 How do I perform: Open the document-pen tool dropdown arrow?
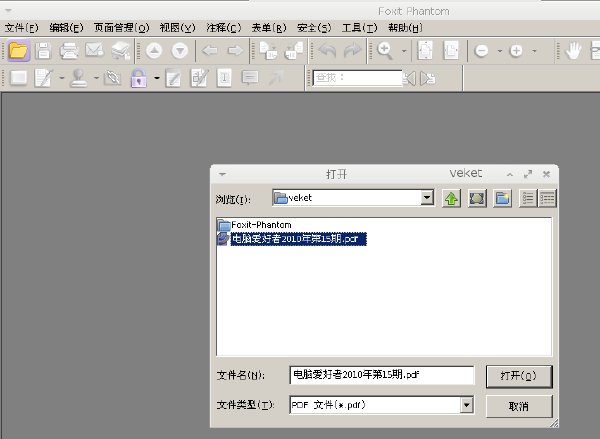[x=62, y=78]
